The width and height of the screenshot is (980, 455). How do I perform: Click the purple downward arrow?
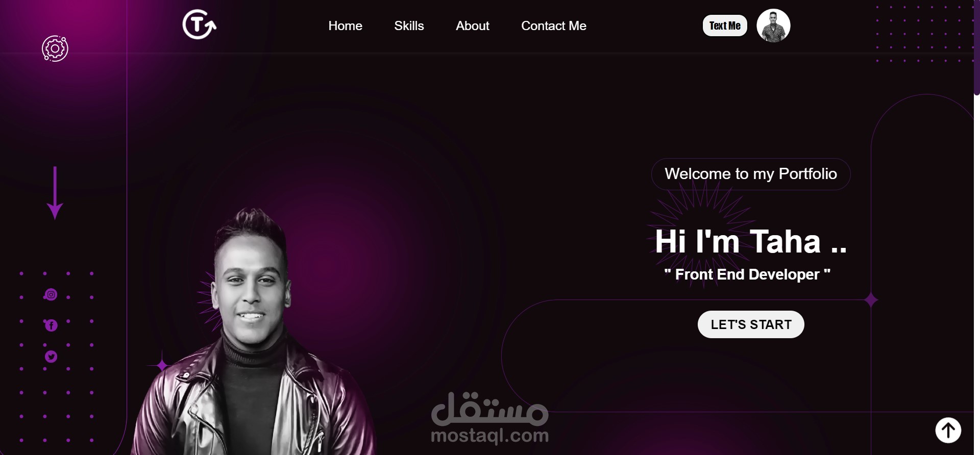pyautogui.click(x=55, y=193)
